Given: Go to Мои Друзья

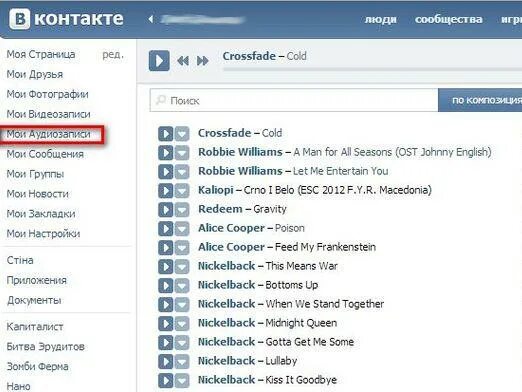Looking at the screenshot, I should coord(35,74).
